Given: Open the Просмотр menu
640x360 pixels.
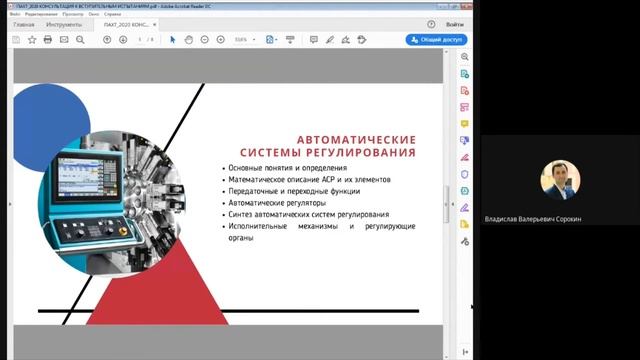Looking at the screenshot, I should pyautogui.click(x=73, y=14).
